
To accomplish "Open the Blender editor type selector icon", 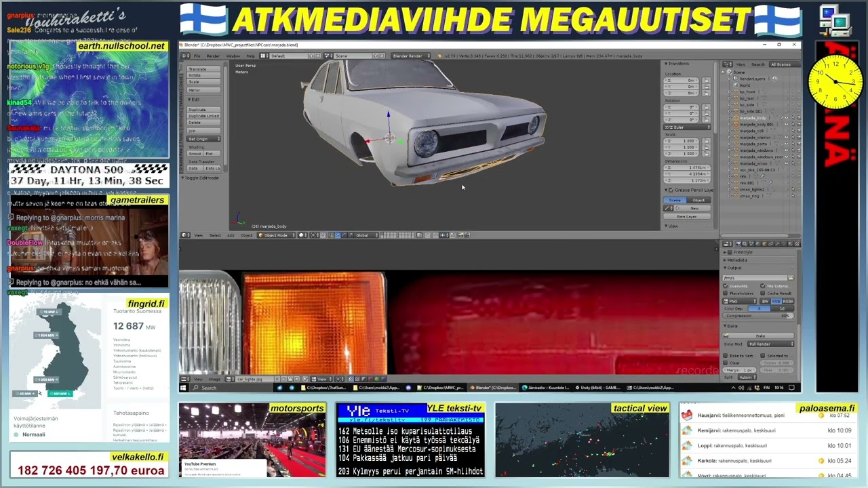I will tap(185, 56).
